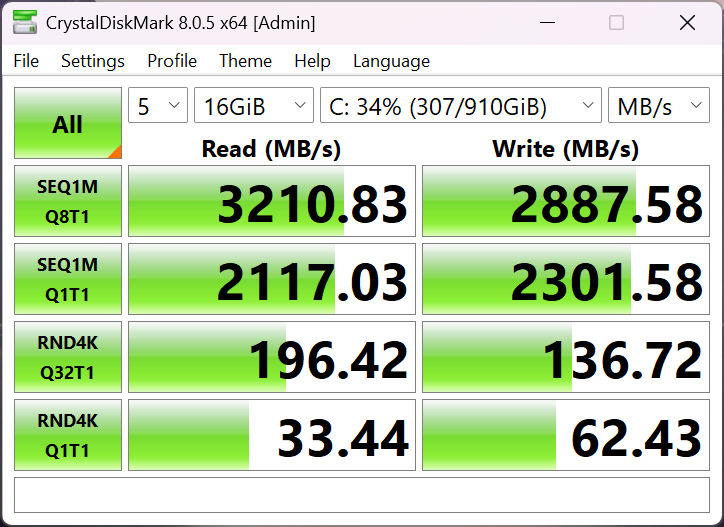The width and height of the screenshot is (724, 527).
Task: Select the 62.43 write result
Action: (x=566, y=435)
